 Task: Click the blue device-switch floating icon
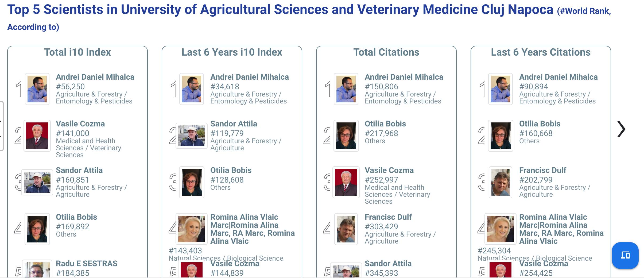(625, 255)
